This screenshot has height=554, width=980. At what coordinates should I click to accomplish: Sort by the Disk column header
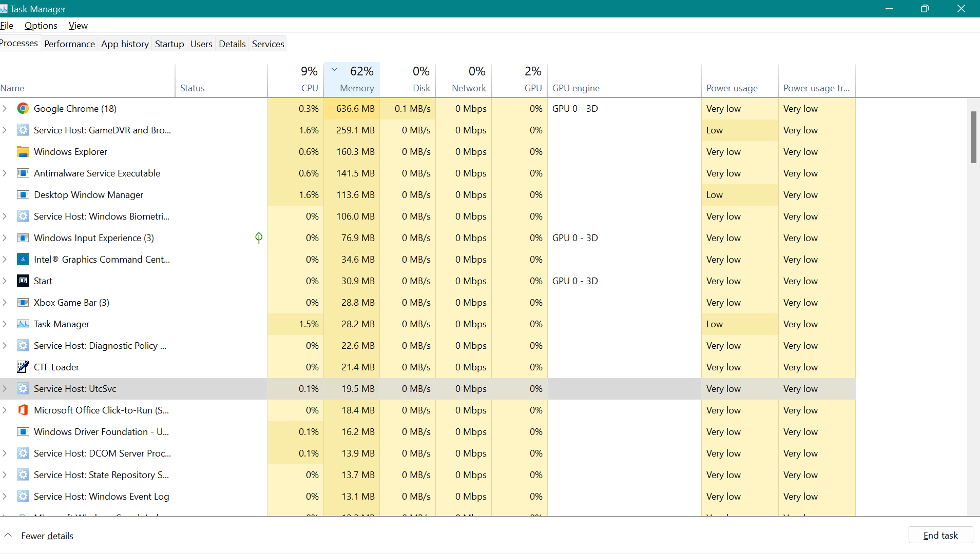click(408, 80)
